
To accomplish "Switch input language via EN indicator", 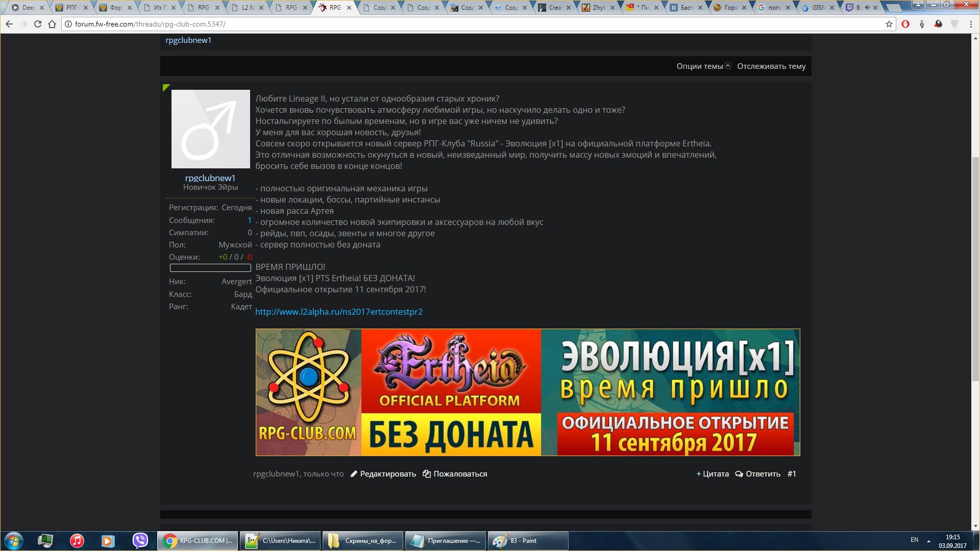I will click(914, 540).
